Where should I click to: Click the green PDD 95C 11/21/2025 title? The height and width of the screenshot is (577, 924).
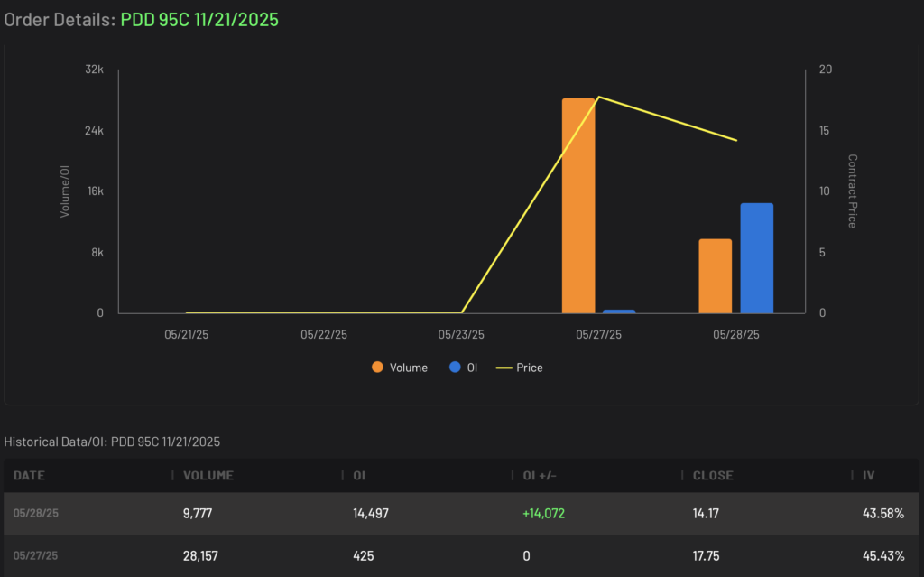click(199, 20)
